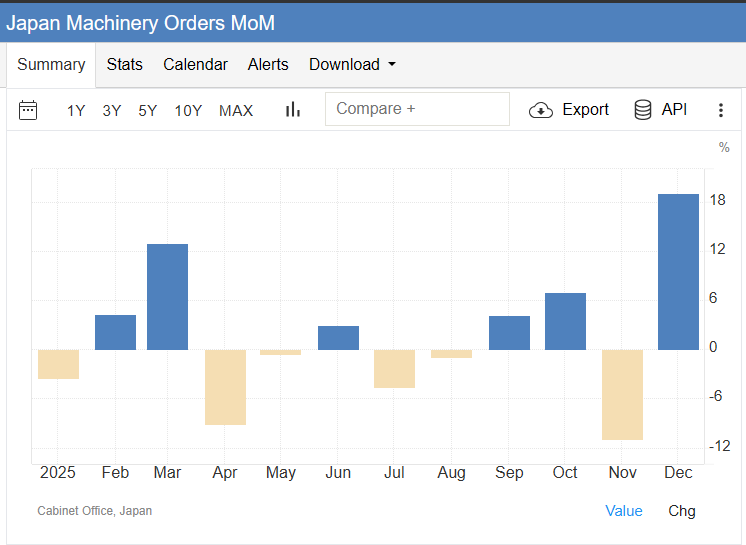Click the November negative bar
The height and width of the screenshot is (545, 746).
click(x=622, y=394)
